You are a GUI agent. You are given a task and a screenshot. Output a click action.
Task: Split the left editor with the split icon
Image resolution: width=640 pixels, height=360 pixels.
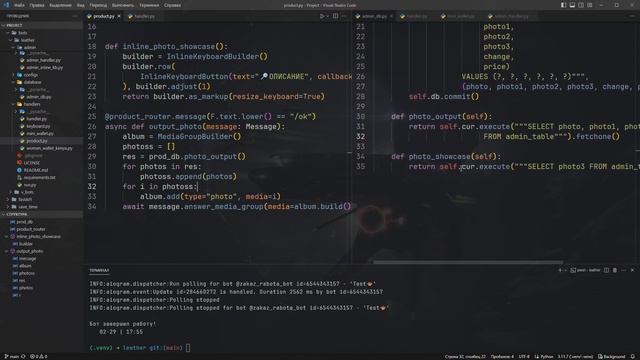point(336,16)
